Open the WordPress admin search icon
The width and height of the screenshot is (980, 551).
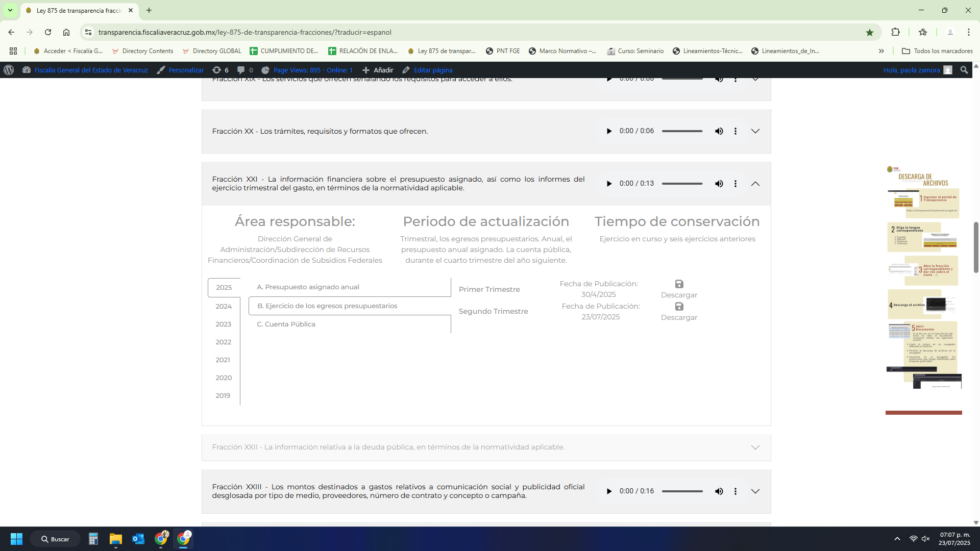click(x=964, y=70)
